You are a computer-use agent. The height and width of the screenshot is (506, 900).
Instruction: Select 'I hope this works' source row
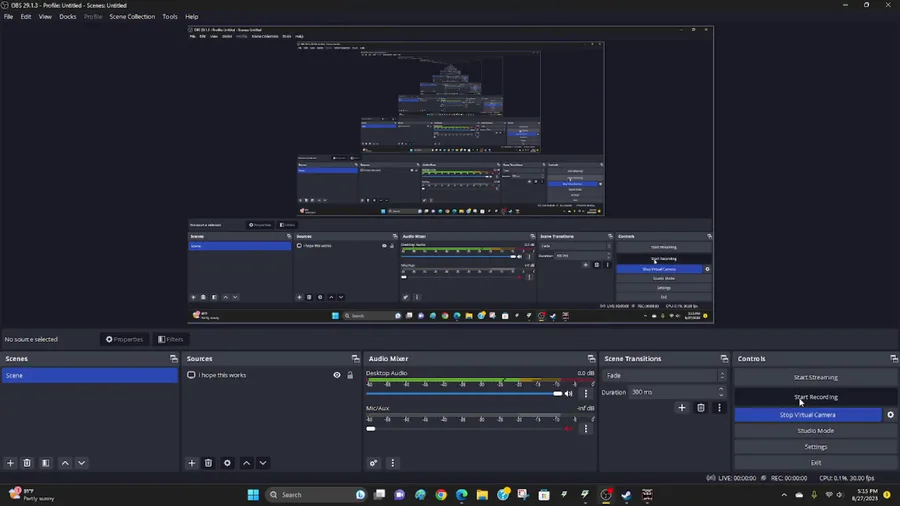270,375
